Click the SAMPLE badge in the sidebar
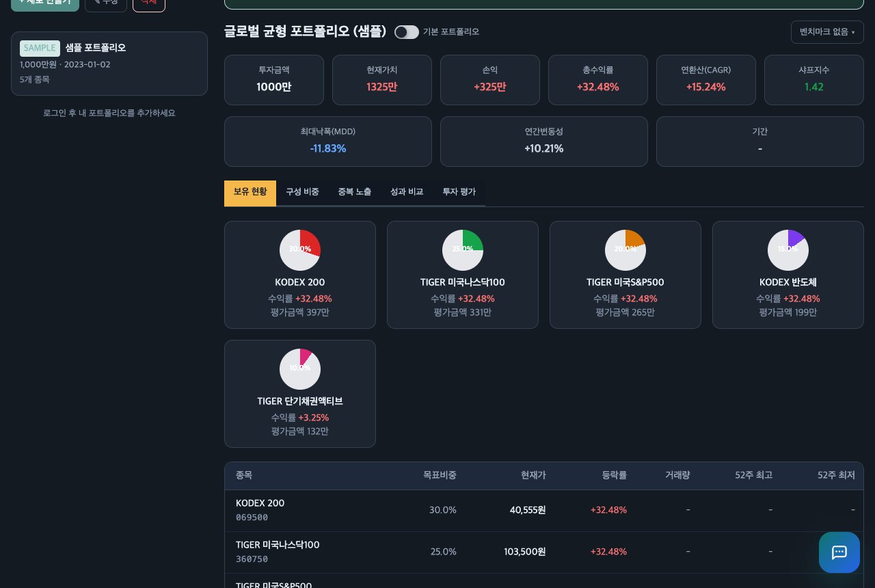 pos(40,48)
